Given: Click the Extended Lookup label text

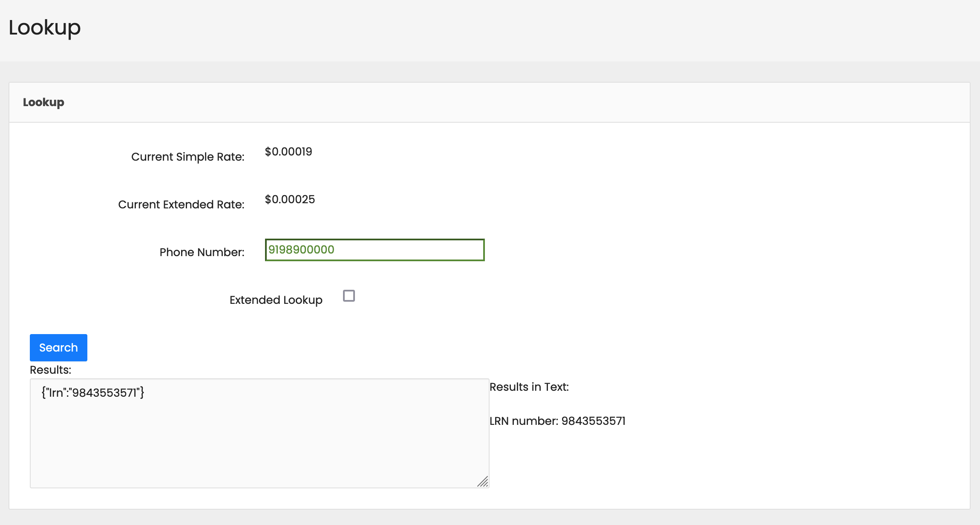Looking at the screenshot, I should (276, 300).
